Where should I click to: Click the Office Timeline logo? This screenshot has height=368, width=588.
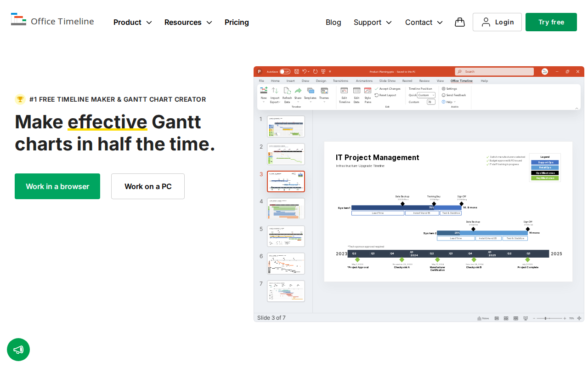pos(52,20)
